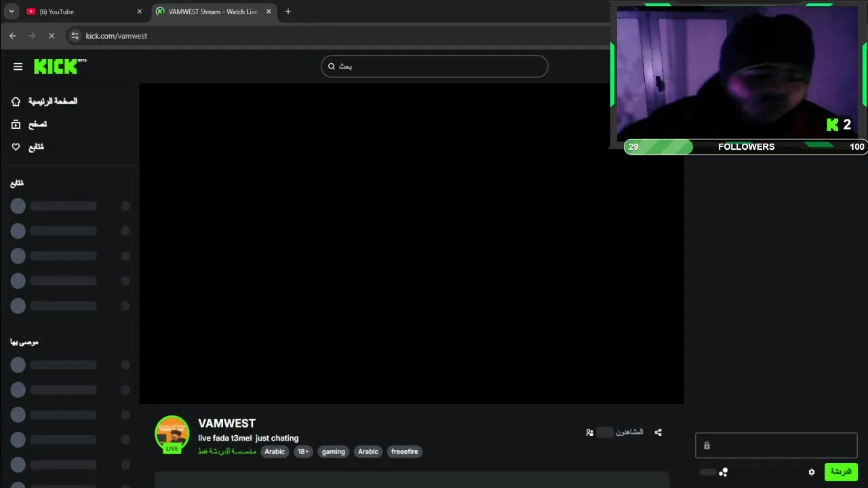Click the VAMWEST channel name

click(x=226, y=423)
